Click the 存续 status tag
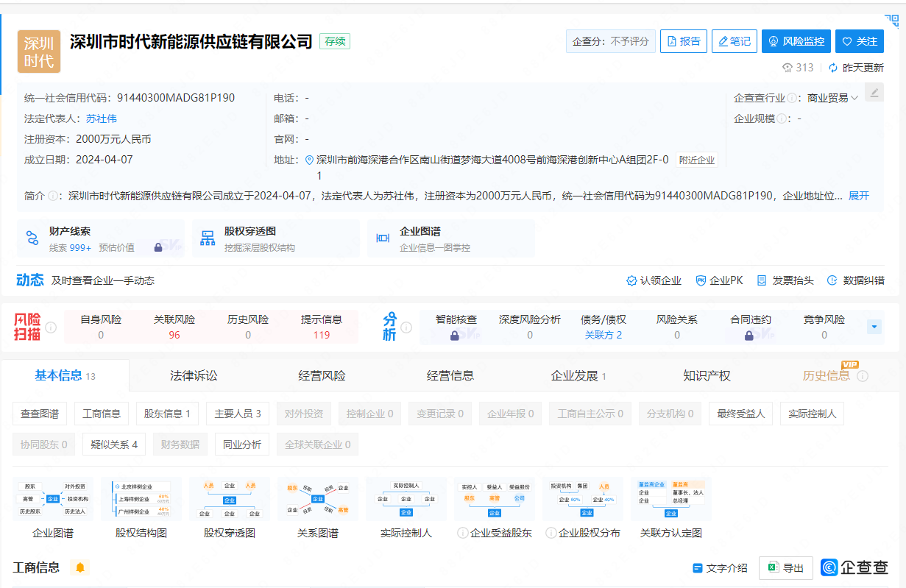The image size is (906, 588). [335, 41]
